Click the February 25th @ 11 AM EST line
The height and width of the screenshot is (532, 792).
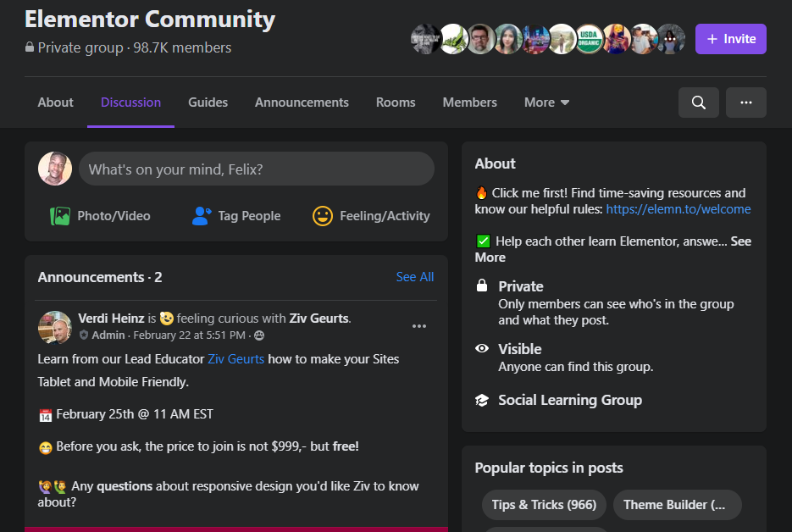point(135,414)
